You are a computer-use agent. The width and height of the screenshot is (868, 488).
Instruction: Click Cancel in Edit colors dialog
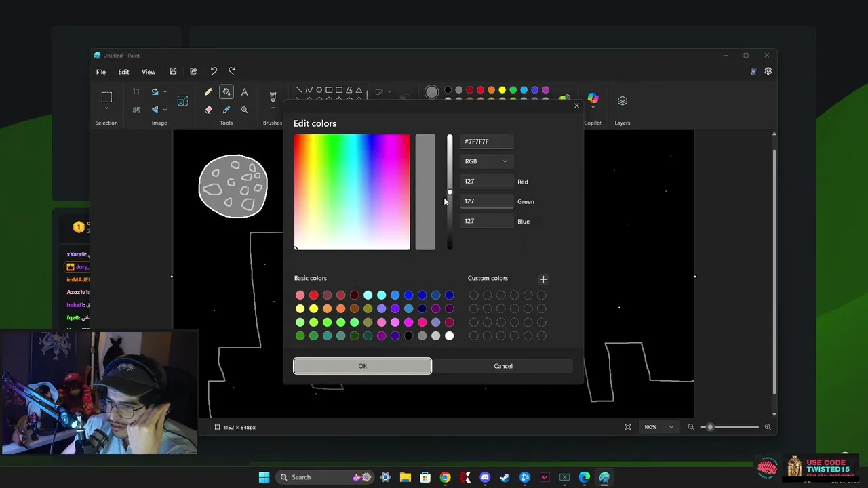click(x=503, y=366)
